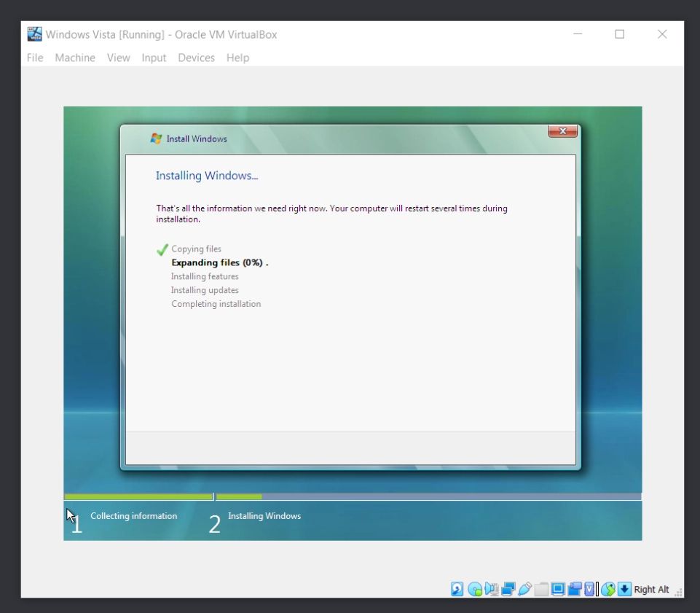Click the optical disc drive status icon
The image size is (700, 613).
(x=475, y=590)
